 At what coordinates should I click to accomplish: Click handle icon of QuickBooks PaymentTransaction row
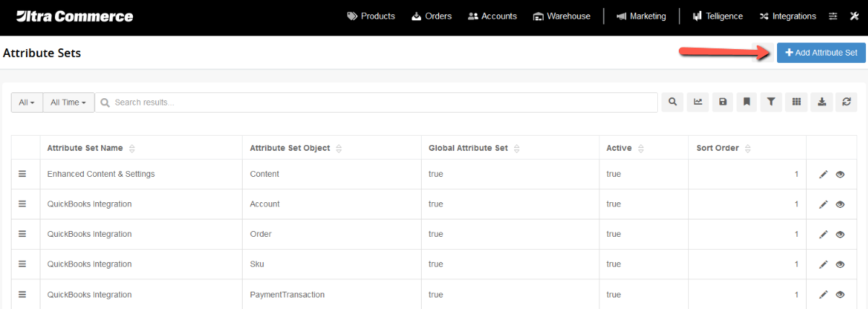[22, 295]
